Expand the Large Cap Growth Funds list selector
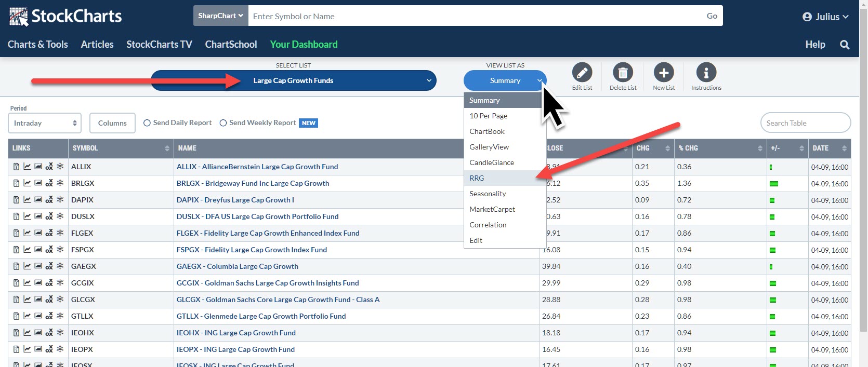This screenshot has width=868, height=367. 294,80
